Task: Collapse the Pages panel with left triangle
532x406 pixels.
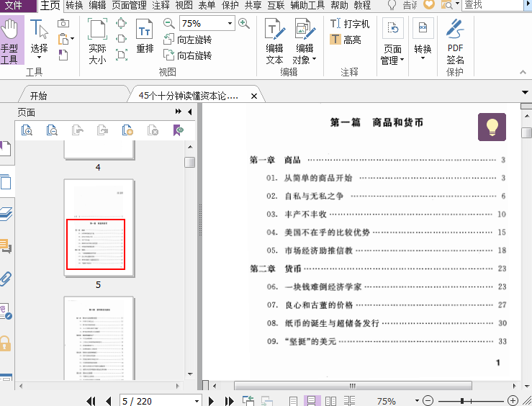Action: pos(189,112)
